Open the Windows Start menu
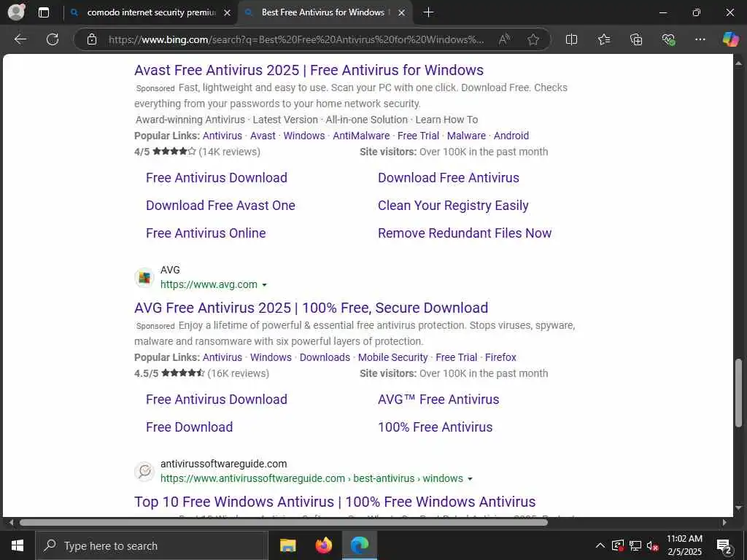The image size is (747, 560). (x=18, y=545)
